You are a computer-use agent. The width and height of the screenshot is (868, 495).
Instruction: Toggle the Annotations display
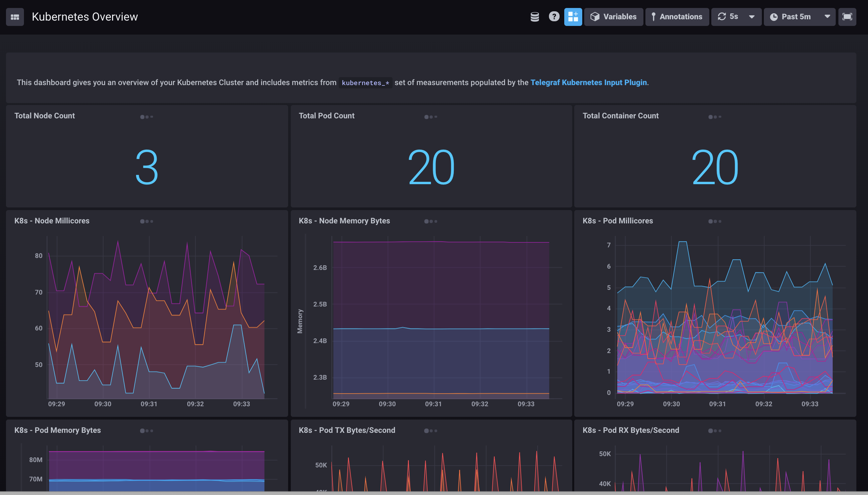677,16
